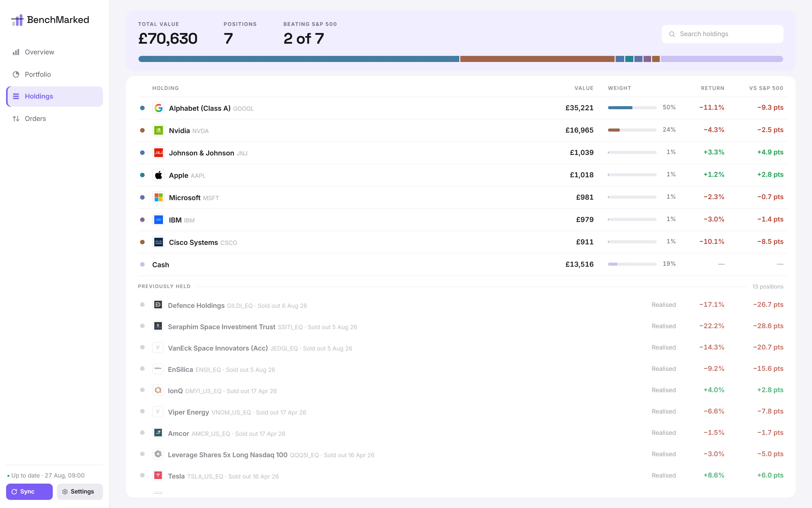Focus the Search holdings field
This screenshot has height=508, width=812.
coord(722,34)
